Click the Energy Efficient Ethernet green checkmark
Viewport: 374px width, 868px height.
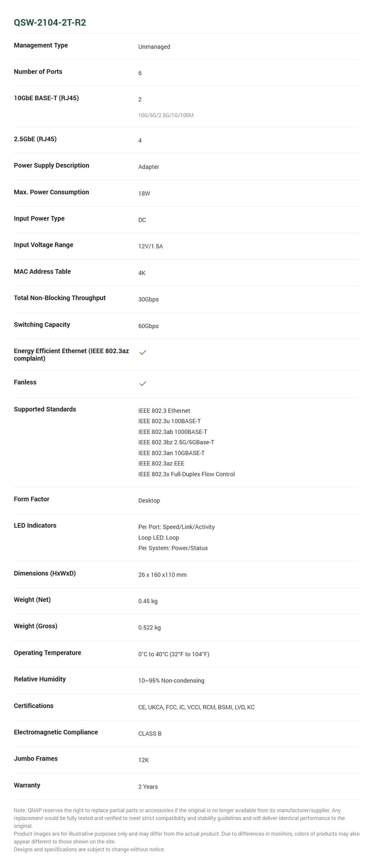[143, 352]
